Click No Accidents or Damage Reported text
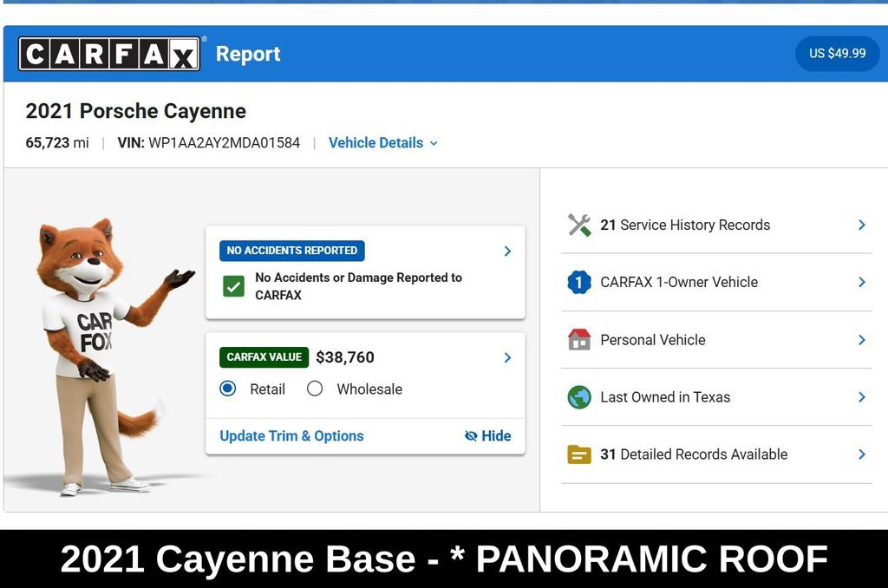 pos(358,286)
